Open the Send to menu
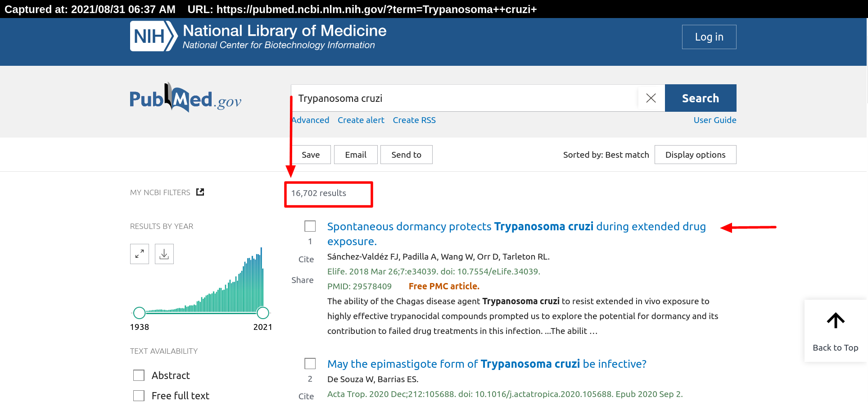Viewport: 868px width, 402px height. tap(407, 155)
